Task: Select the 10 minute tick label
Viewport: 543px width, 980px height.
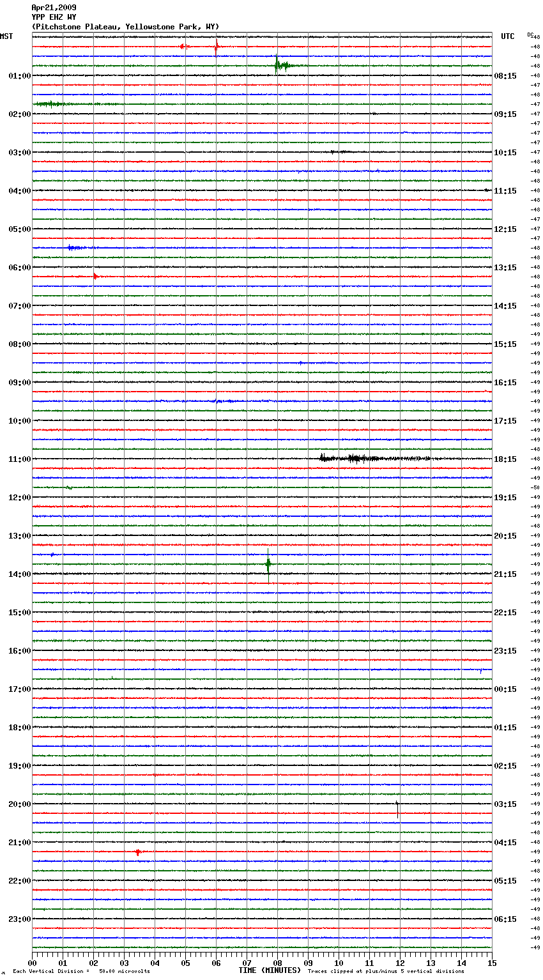Action: (339, 963)
